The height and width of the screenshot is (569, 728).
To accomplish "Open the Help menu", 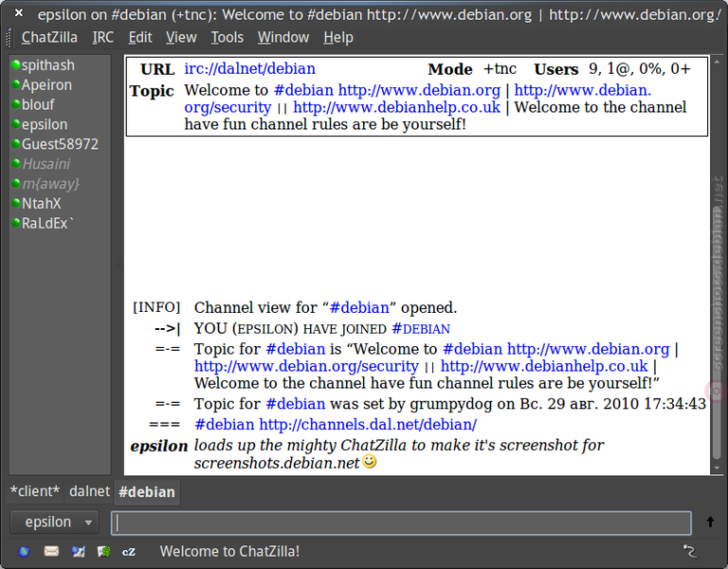I will [338, 37].
